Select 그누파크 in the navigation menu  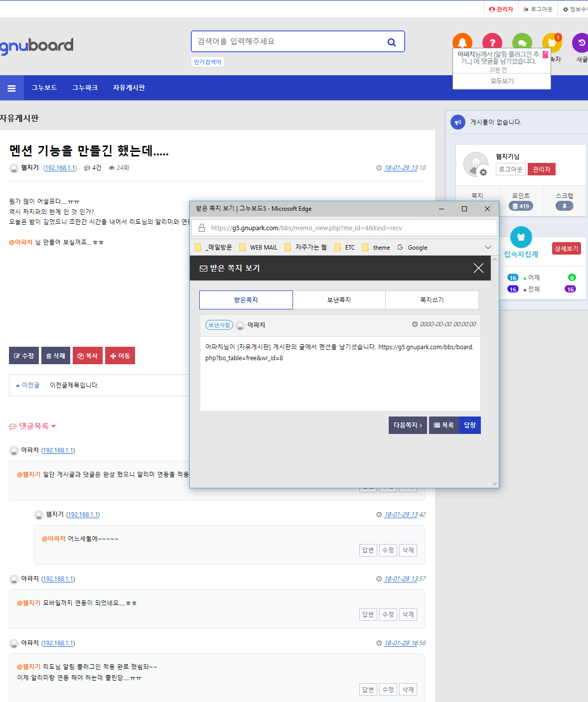point(85,88)
